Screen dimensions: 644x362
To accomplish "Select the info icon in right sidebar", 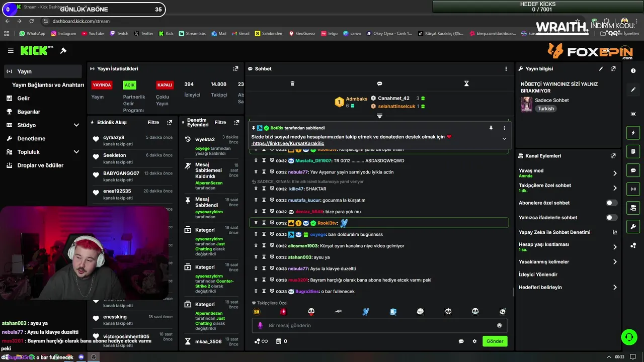I will tap(633, 71).
